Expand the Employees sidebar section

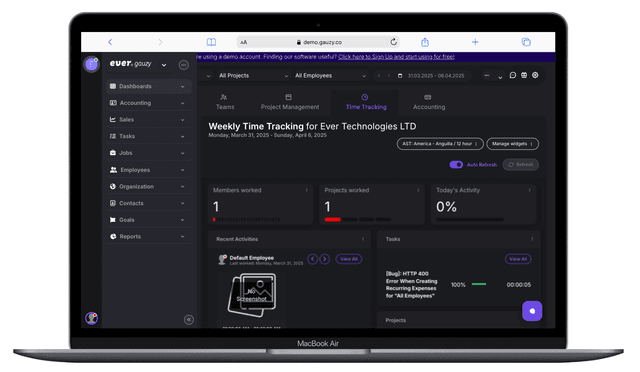(x=147, y=170)
